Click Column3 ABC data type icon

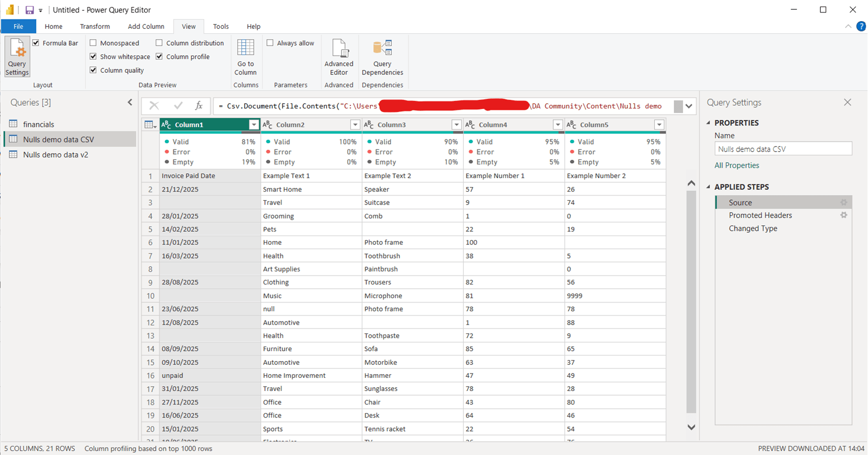pyautogui.click(x=369, y=125)
